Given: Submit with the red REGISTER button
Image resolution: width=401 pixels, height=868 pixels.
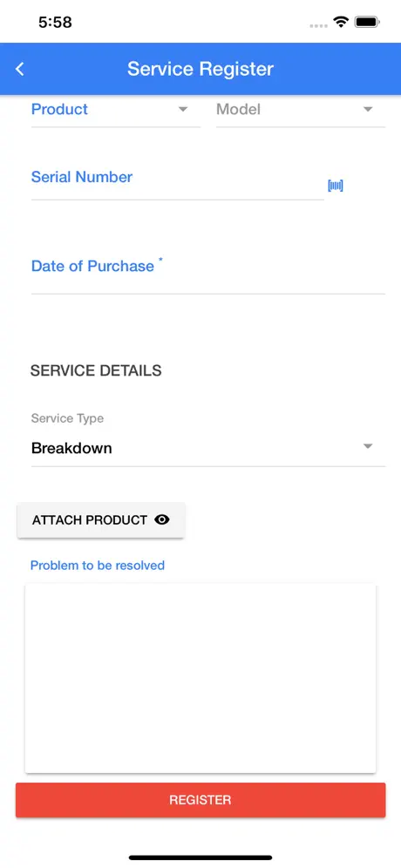Looking at the screenshot, I should coord(200,800).
